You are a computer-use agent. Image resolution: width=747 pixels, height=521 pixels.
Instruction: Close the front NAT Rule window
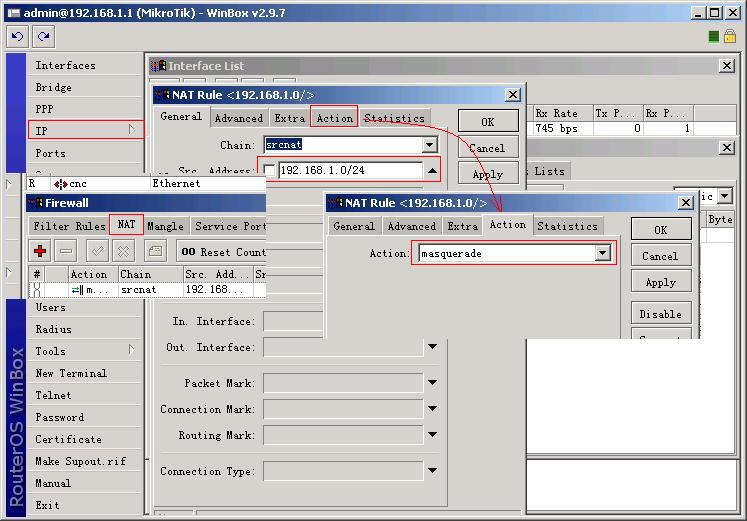pyautogui.click(x=685, y=203)
